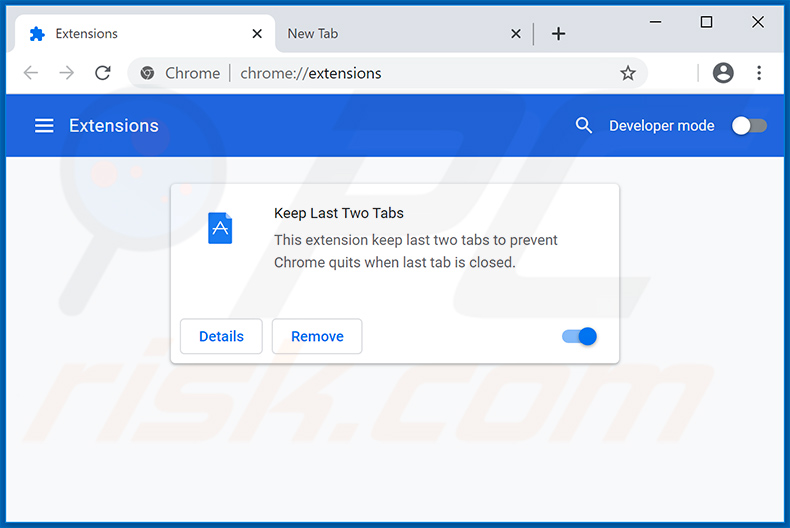This screenshot has width=790, height=528.
Task: Switch to the New Tab tab
Action: click(403, 34)
